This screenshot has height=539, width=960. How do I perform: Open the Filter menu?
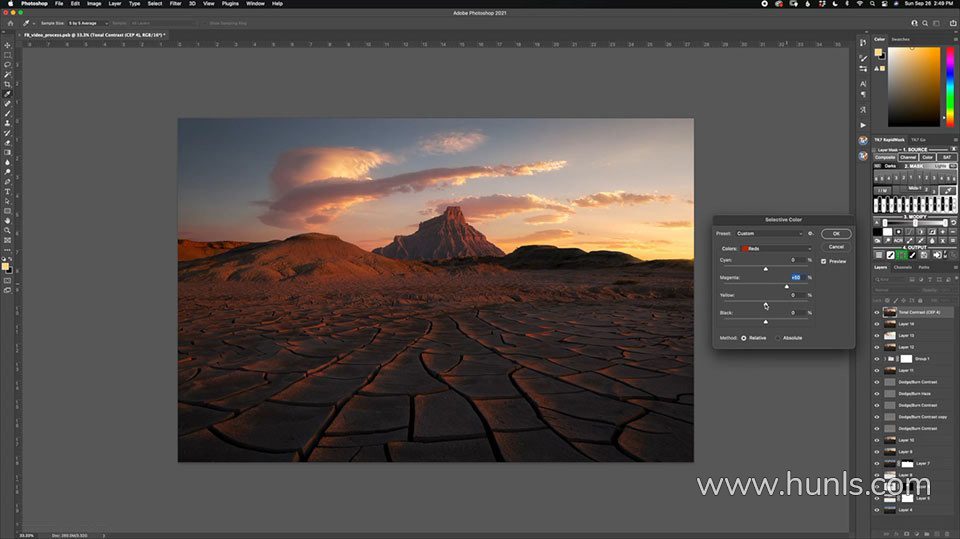[176, 4]
